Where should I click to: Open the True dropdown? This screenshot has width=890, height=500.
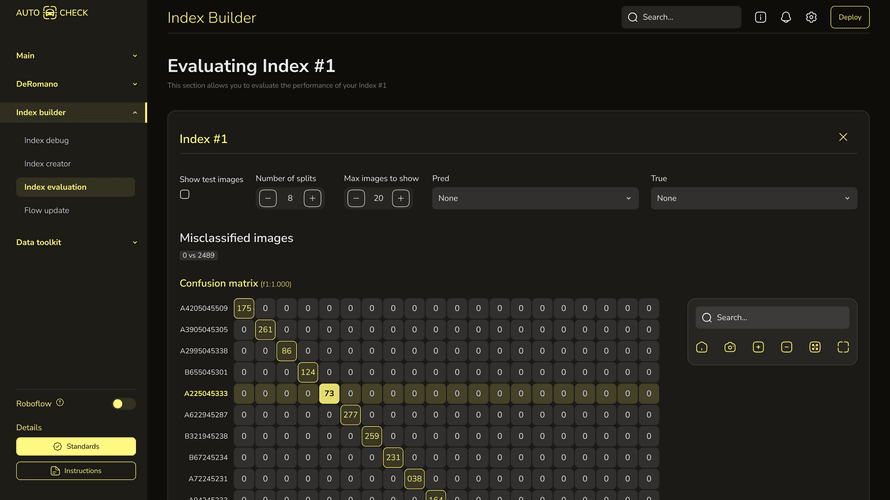pyautogui.click(x=753, y=198)
